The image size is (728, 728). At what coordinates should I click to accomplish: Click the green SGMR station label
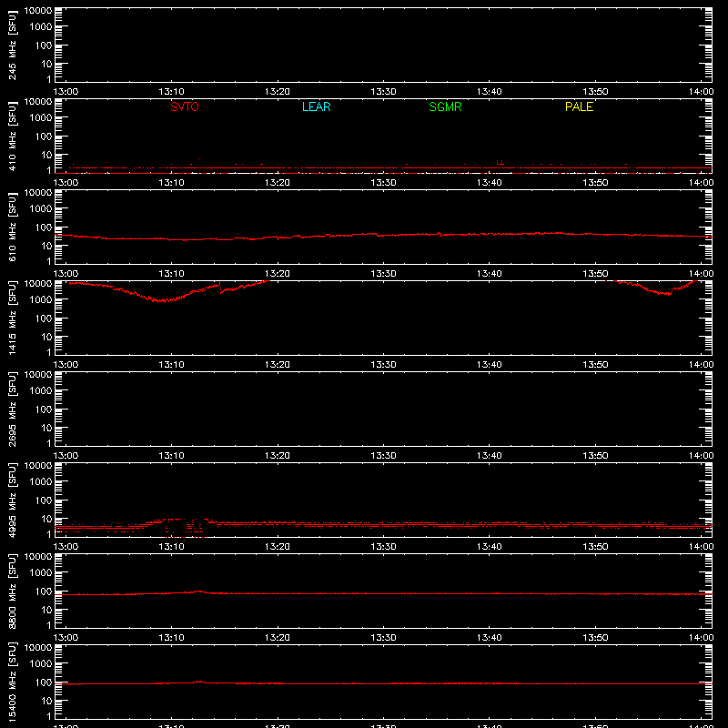[x=445, y=106]
